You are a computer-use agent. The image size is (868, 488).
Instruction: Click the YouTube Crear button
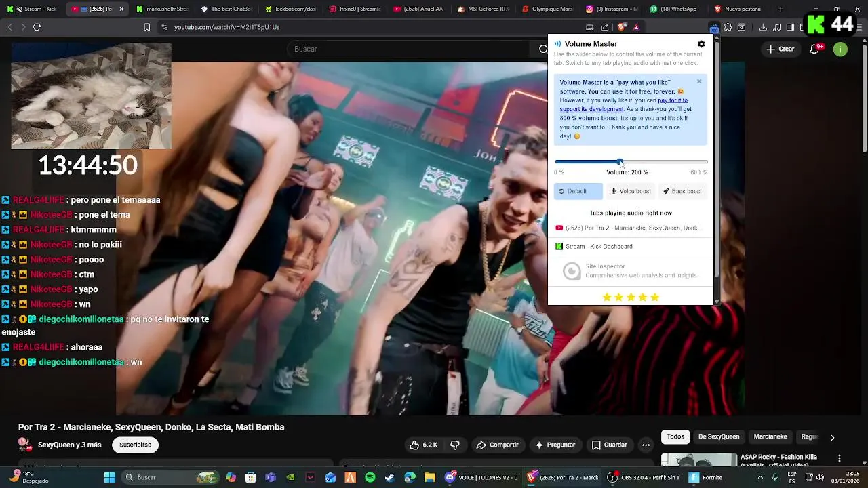point(781,49)
